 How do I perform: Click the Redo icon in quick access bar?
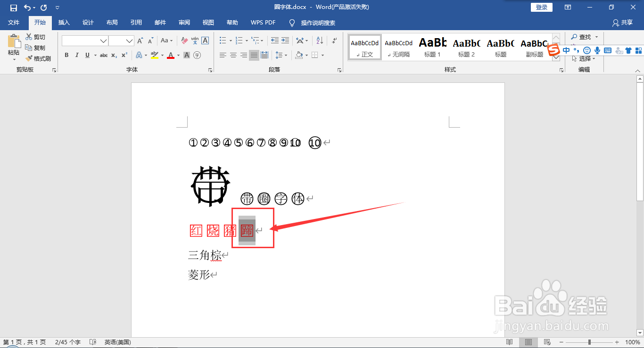(44, 8)
